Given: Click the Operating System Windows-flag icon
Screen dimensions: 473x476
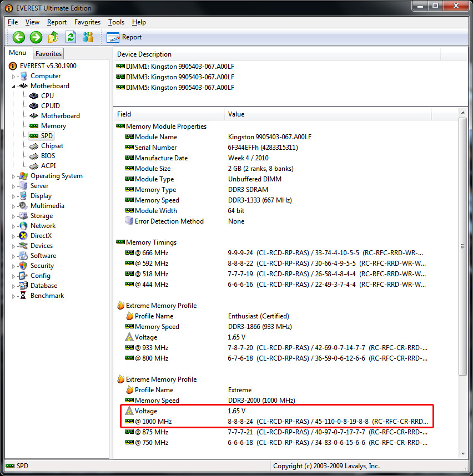Looking at the screenshot, I should coord(23,176).
